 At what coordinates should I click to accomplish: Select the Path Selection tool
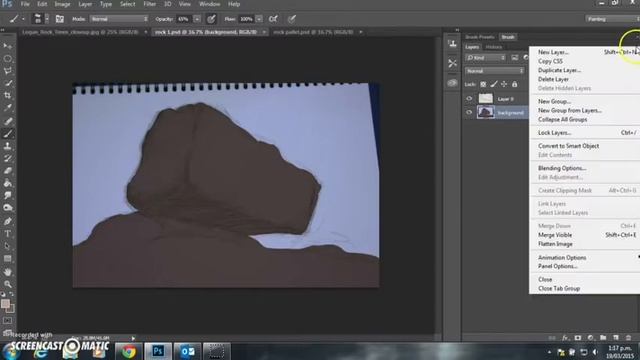pos(7,246)
